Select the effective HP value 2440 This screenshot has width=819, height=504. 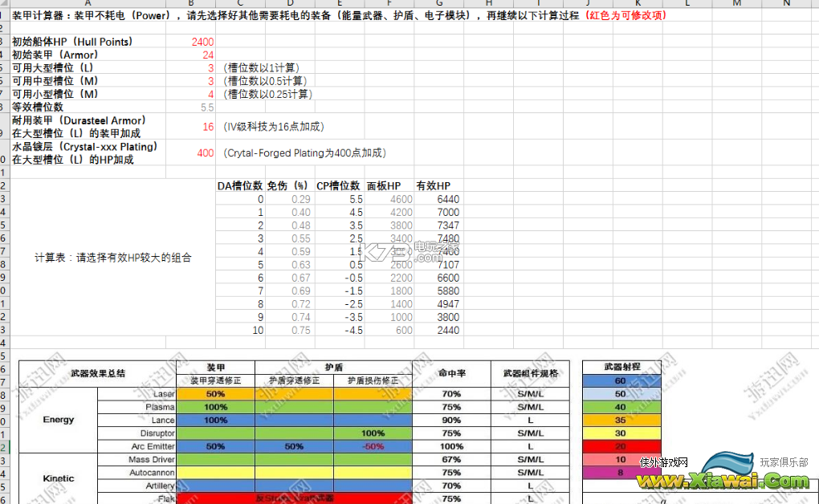(448, 330)
